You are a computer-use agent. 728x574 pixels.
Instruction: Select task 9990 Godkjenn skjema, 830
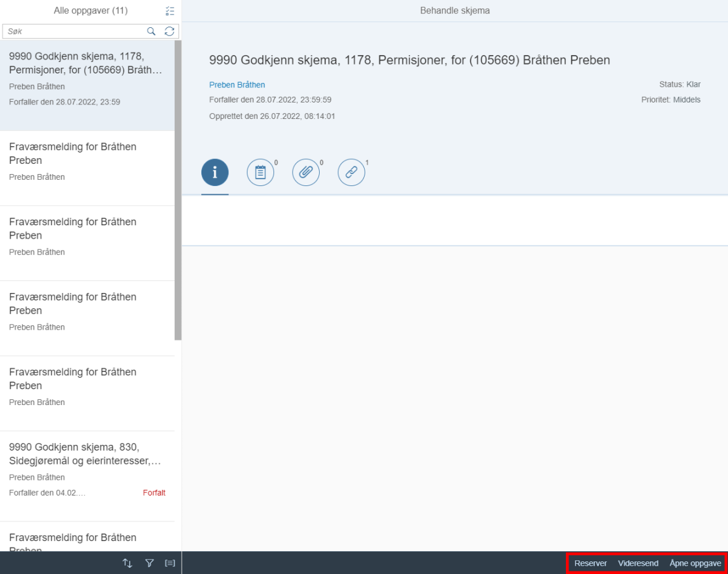tap(87, 476)
